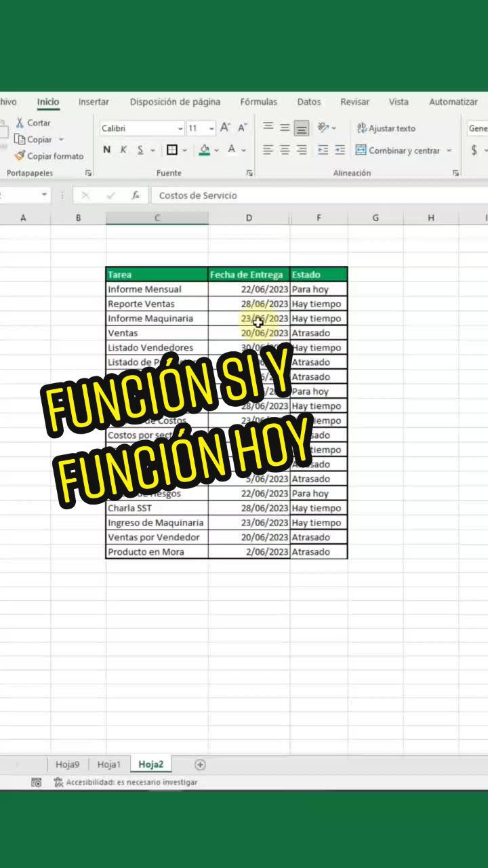Toggle Ajustar texto wrap option
Image resolution: width=488 pixels, height=868 pixels.
point(386,128)
